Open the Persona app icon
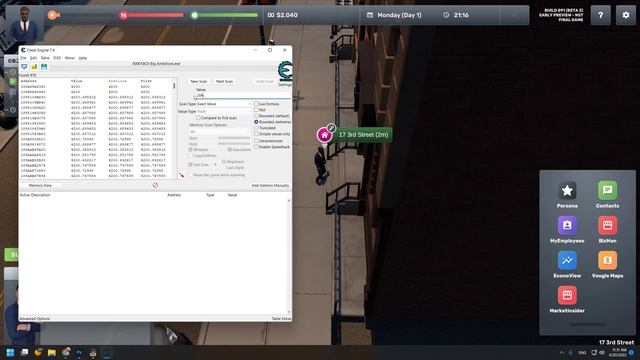This screenshot has height=360, width=640. 567,191
